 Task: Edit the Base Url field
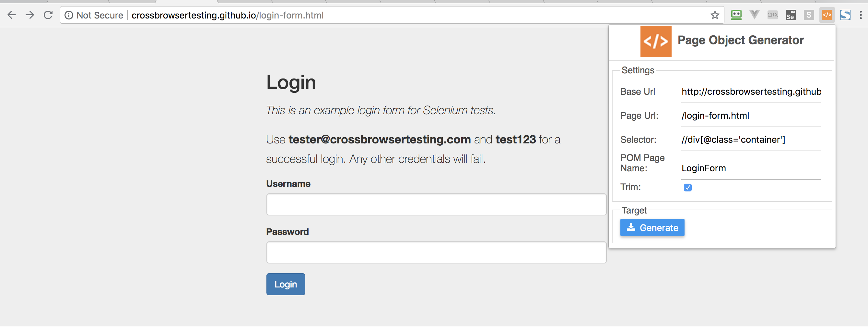pyautogui.click(x=751, y=92)
